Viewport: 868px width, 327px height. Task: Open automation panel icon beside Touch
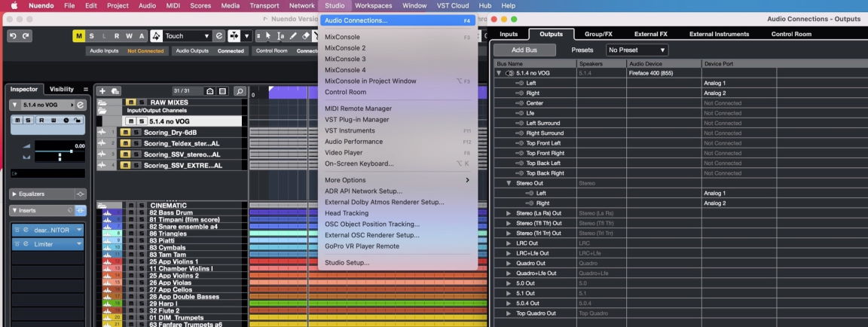pos(157,36)
